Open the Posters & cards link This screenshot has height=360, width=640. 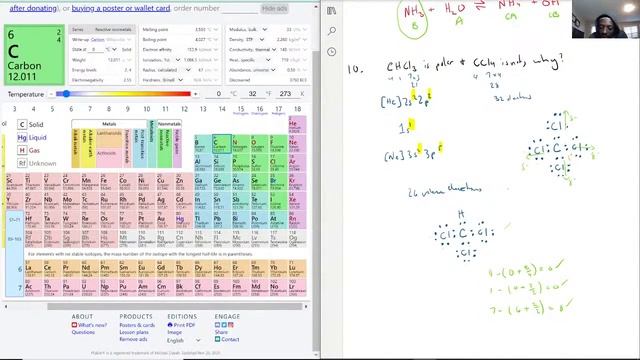click(137, 325)
